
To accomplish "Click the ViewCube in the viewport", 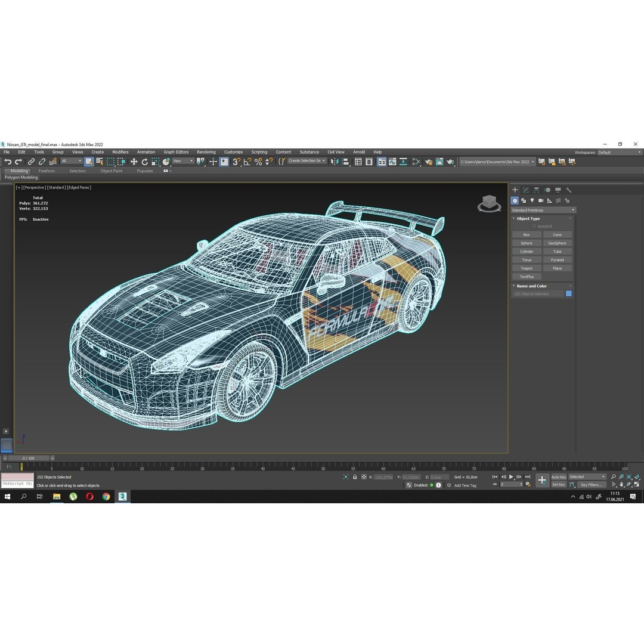I will point(489,204).
